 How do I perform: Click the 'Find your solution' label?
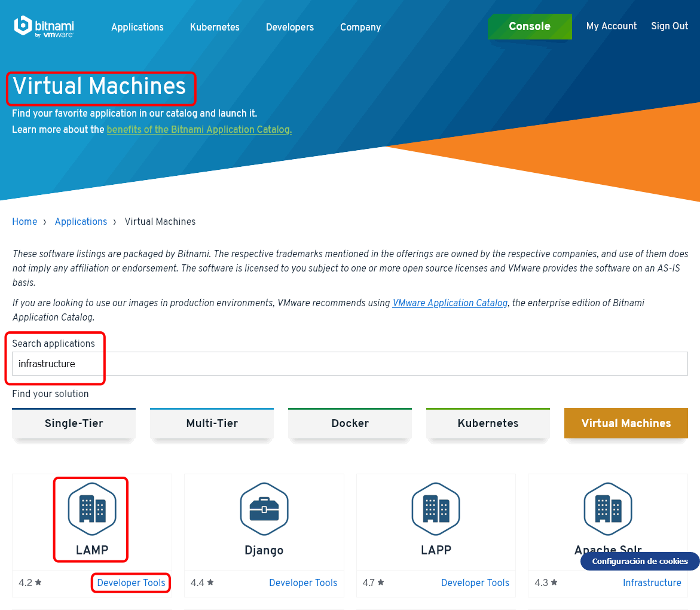[50, 394]
